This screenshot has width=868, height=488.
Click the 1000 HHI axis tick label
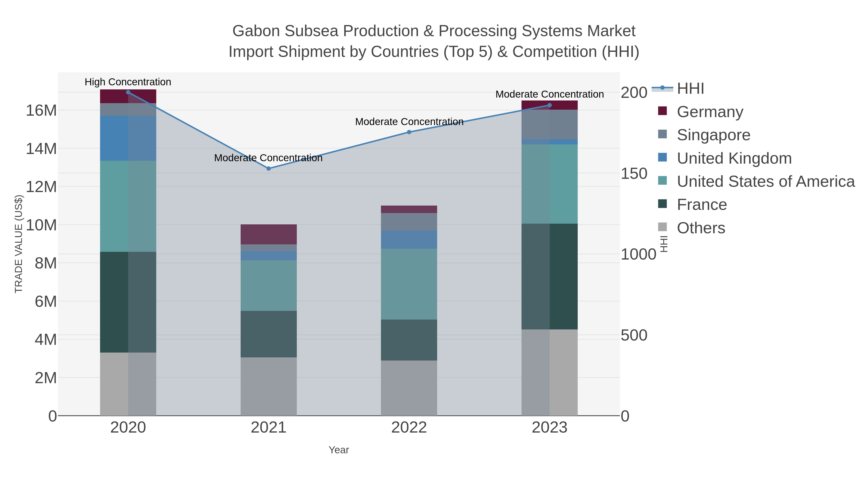pyautogui.click(x=638, y=254)
